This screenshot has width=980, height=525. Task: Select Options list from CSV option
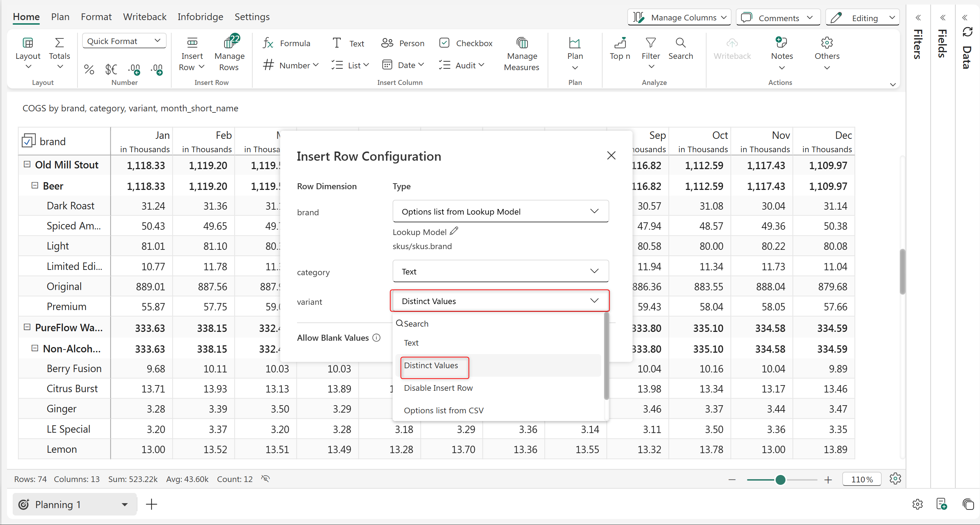(443, 410)
